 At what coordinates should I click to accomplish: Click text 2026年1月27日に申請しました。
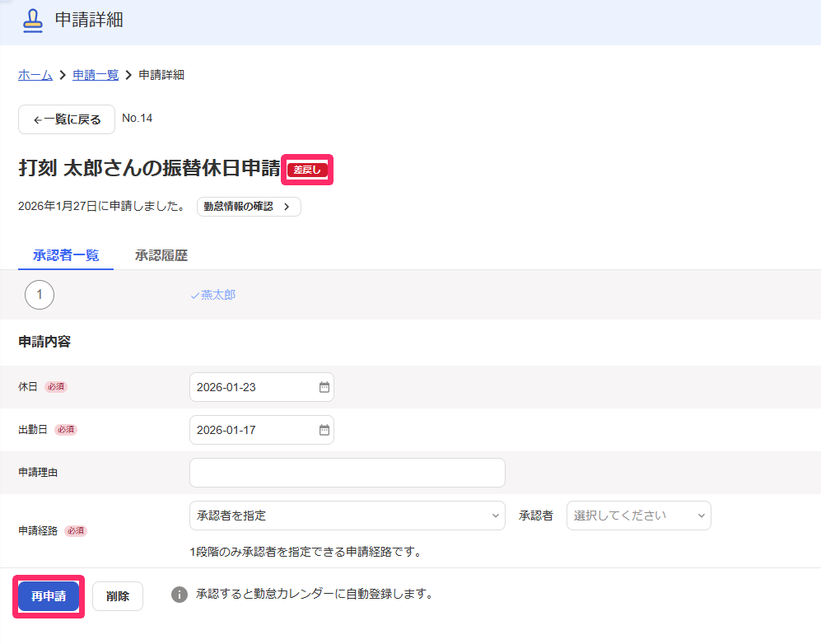pyautogui.click(x=103, y=206)
